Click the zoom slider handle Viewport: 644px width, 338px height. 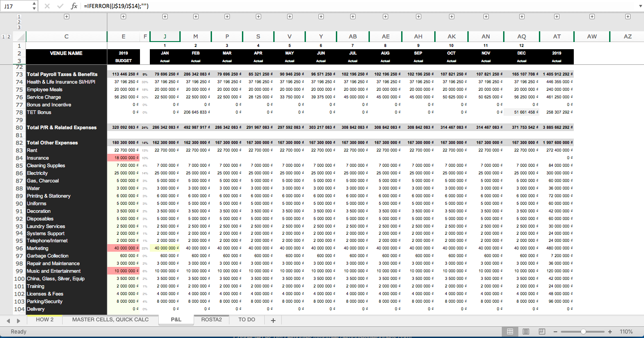(x=583, y=332)
